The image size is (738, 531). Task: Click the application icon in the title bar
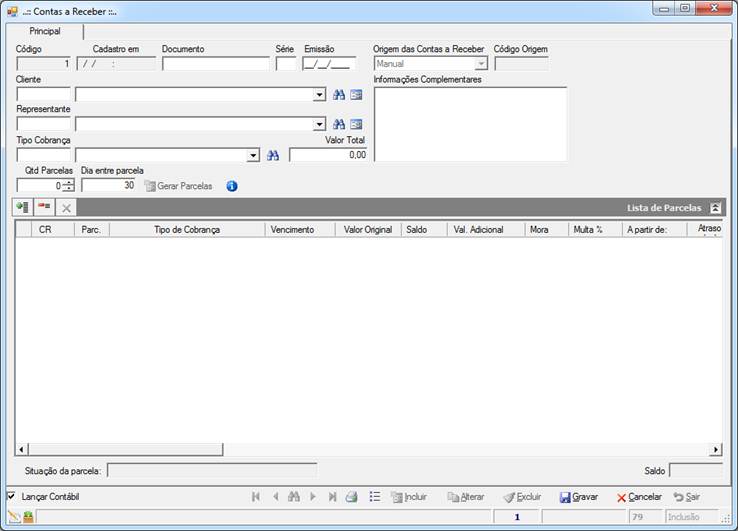click(x=13, y=11)
